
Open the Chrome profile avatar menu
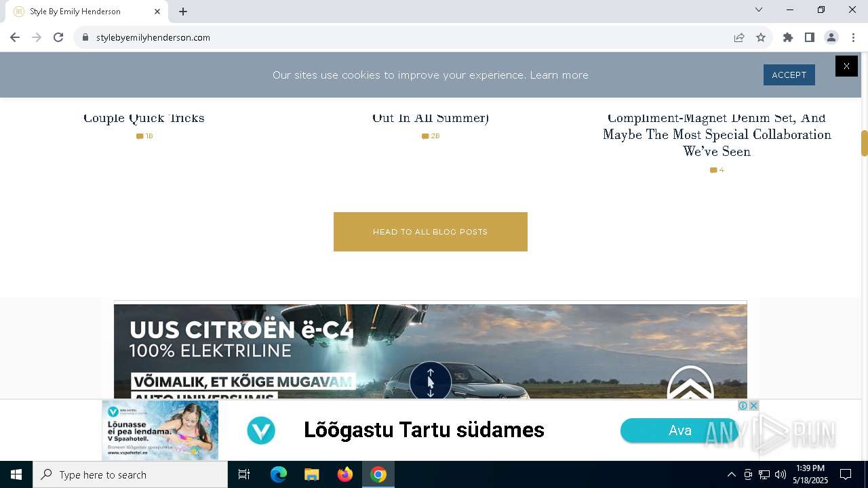[x=831, y=37]
